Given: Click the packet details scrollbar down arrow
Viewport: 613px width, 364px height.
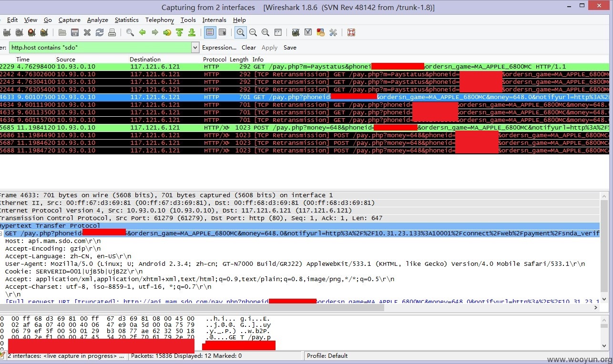Looking at the screenshot, I should point(605,299).
